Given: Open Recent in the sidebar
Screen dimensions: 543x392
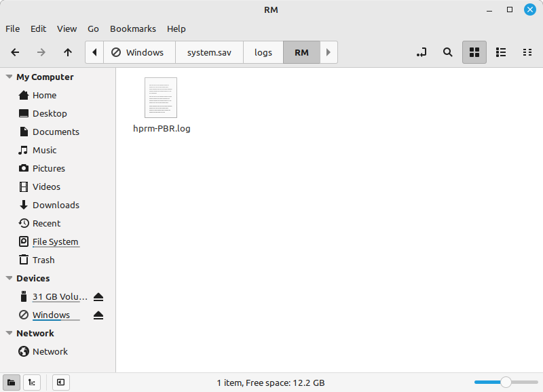Looking at the screenshot, I should click(x=46, y=224).
